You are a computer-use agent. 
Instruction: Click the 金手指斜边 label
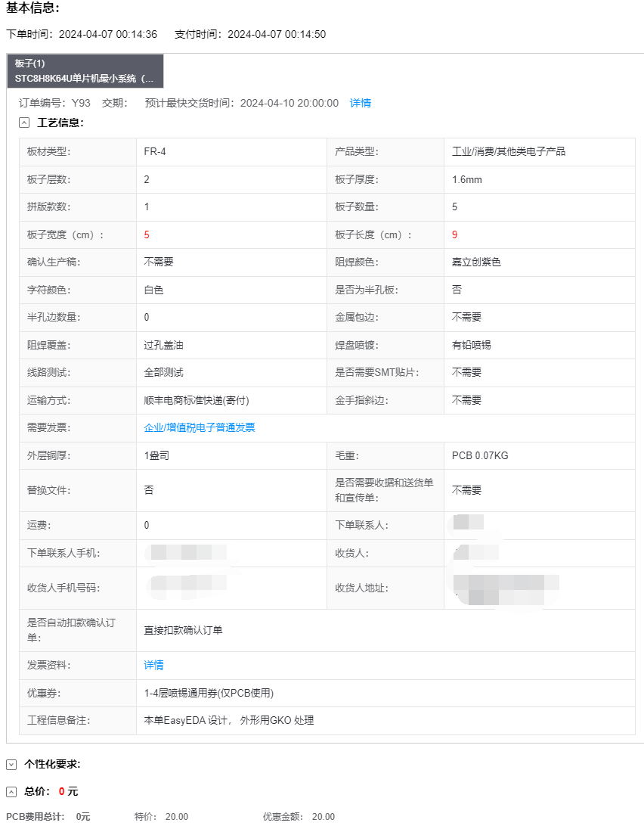click(361, 400)
